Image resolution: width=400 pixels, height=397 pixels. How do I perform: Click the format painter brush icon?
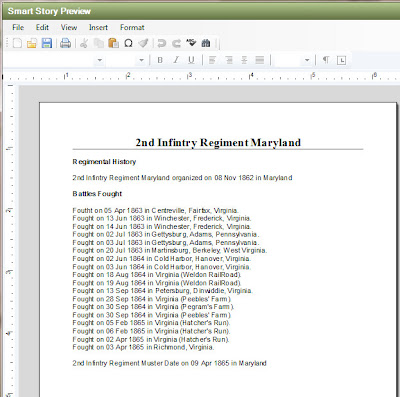(143, 43)
